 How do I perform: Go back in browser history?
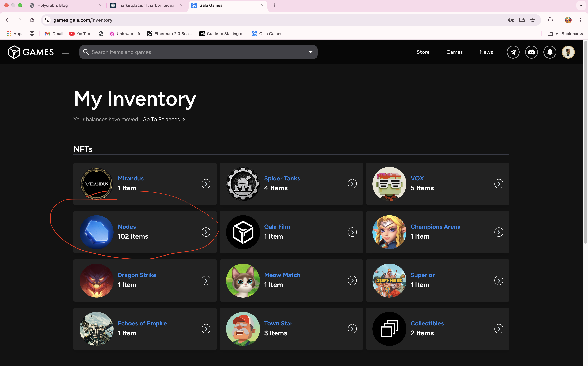tap(7, 20)
